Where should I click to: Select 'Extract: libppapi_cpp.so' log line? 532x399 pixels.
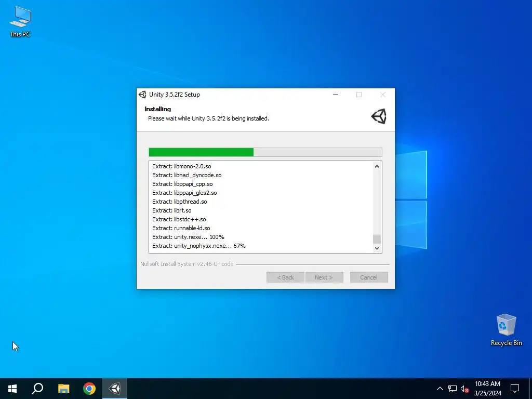[182, 184]
